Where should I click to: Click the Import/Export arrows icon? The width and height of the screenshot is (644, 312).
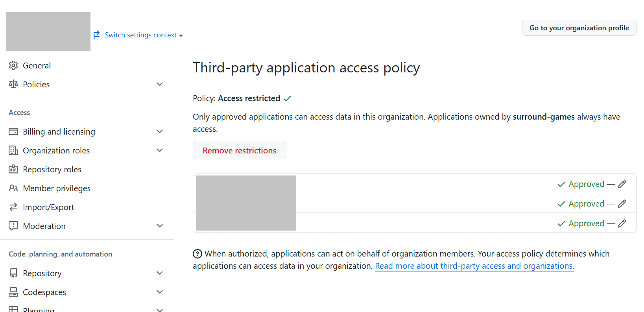[x=13, y=207]
